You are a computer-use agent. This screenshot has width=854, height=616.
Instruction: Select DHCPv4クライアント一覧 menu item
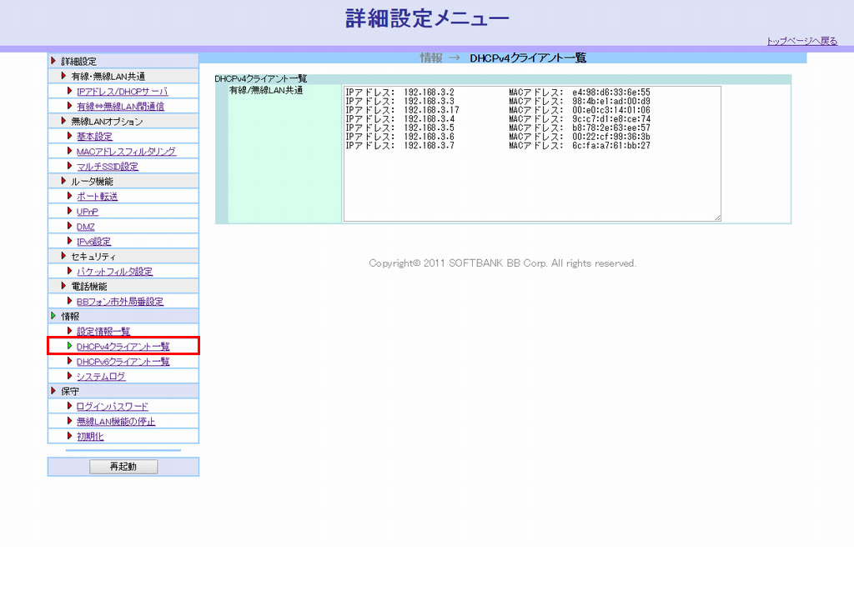(123, 347)
